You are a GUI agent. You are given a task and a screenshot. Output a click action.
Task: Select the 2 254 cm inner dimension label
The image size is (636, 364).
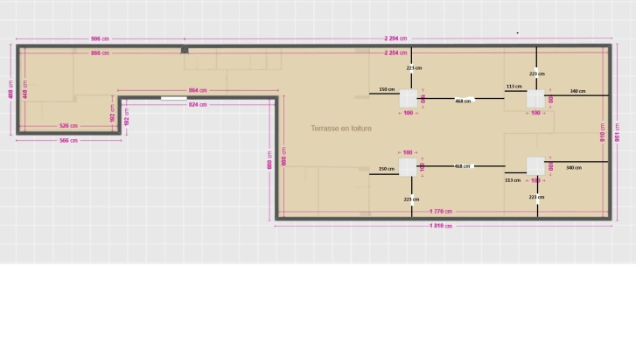396,53
